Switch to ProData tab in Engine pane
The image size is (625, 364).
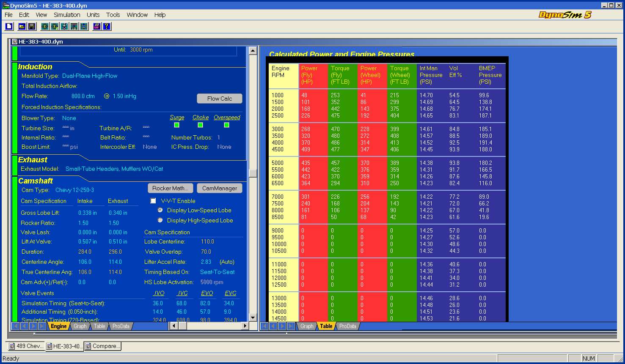[x=121, y=326]
